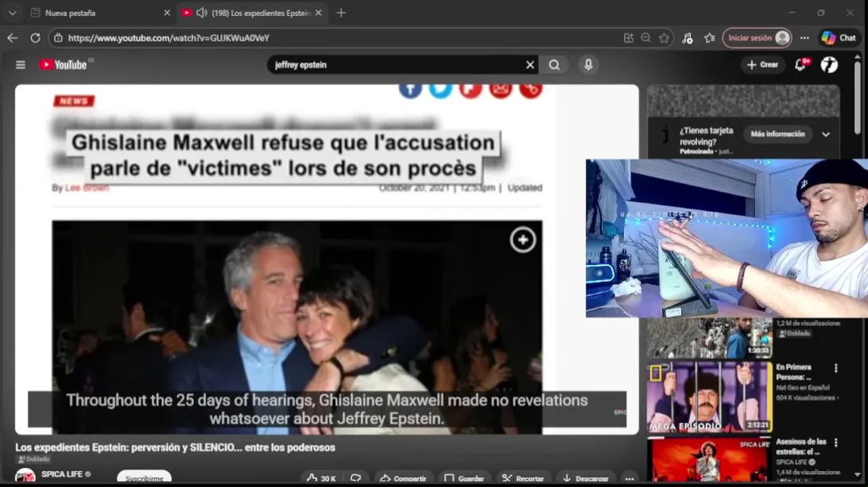Add this page to favorites star

[664, 38]
